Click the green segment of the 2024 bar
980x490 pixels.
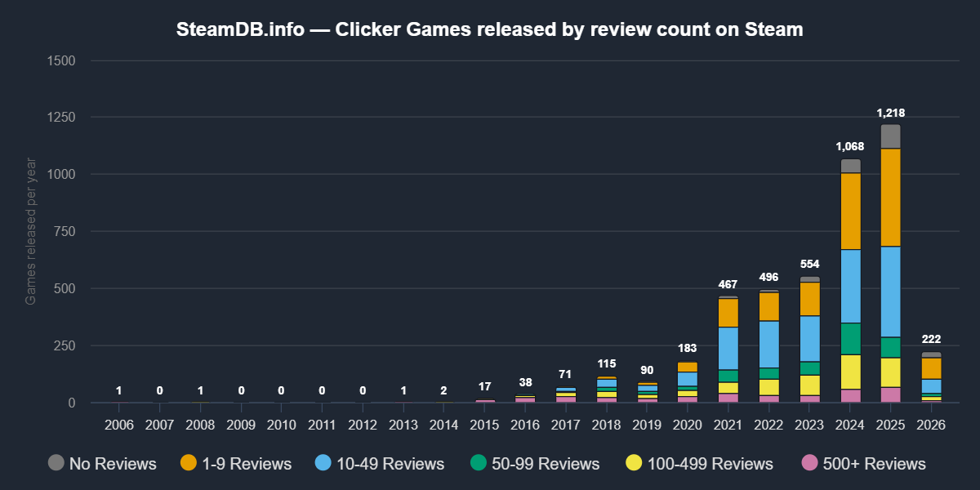coord(851,338)
